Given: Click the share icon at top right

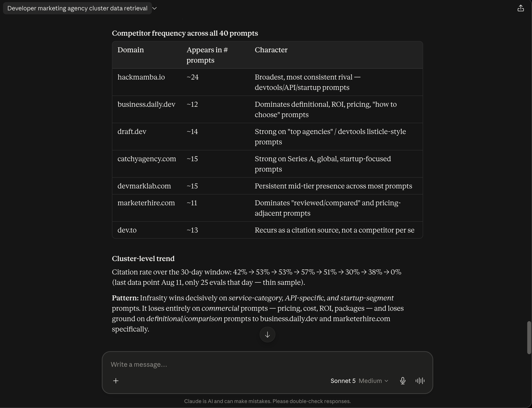Looking at the screenshot, I should coord(521,8).
